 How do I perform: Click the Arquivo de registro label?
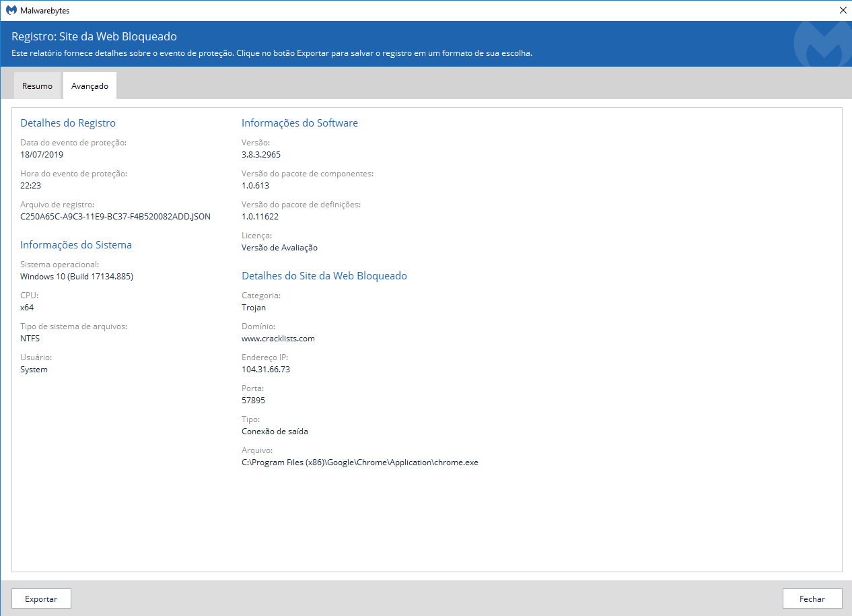[x=57, y=205]
